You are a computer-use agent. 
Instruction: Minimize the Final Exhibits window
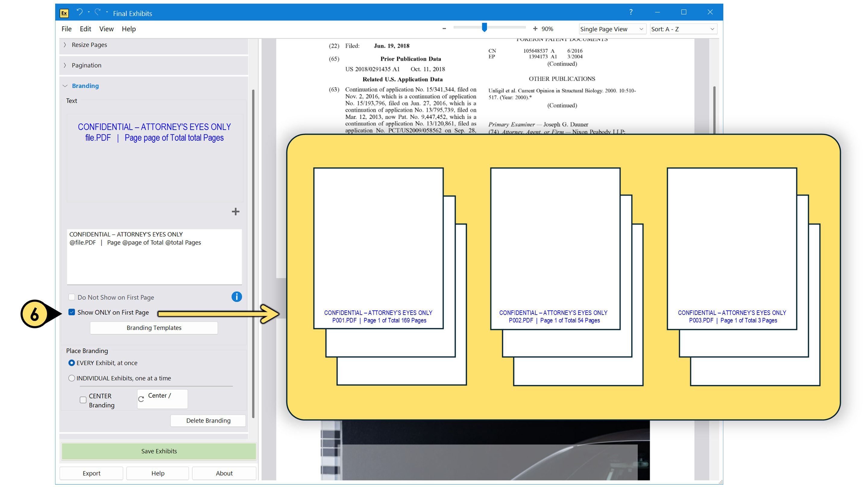[657, 12]
